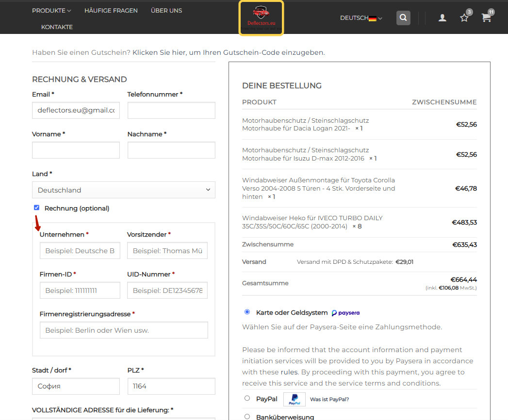Click the PayPal logo image

click(x=294, y=399)
